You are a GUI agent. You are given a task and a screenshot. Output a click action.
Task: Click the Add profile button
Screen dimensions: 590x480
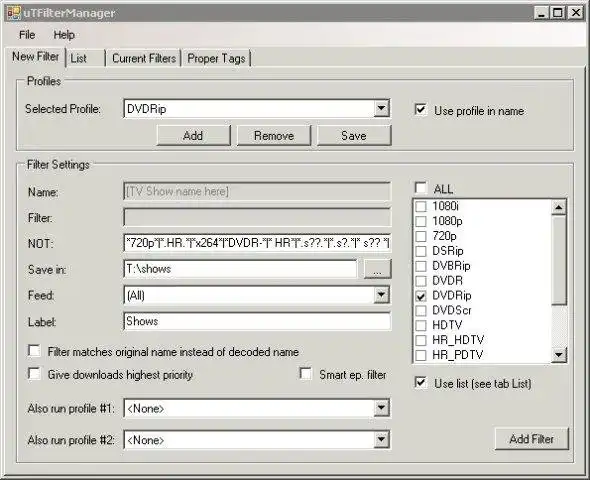pyautogui.click(x=193, y=135)
